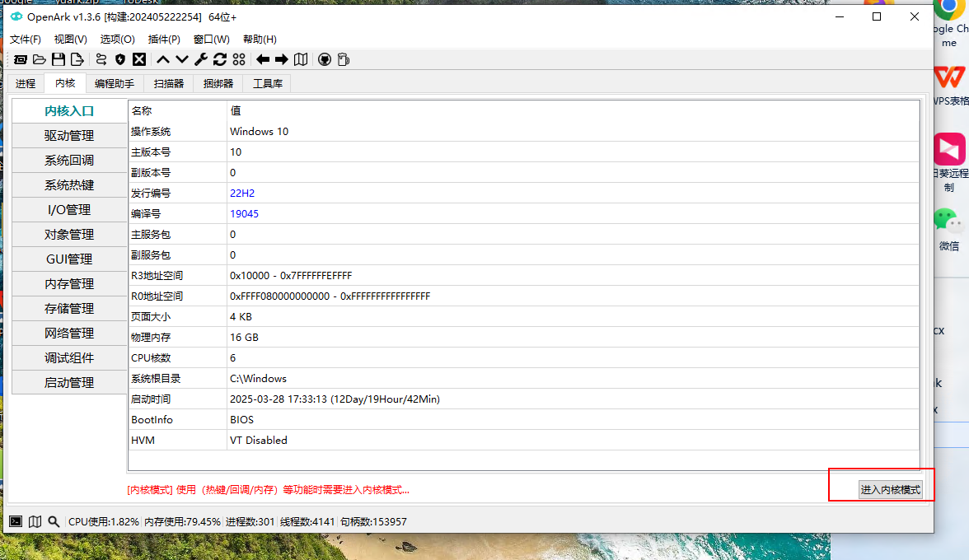Click the magnifier search icon in status bar
This screenshot has height=560, width=969.
[54, 521]
